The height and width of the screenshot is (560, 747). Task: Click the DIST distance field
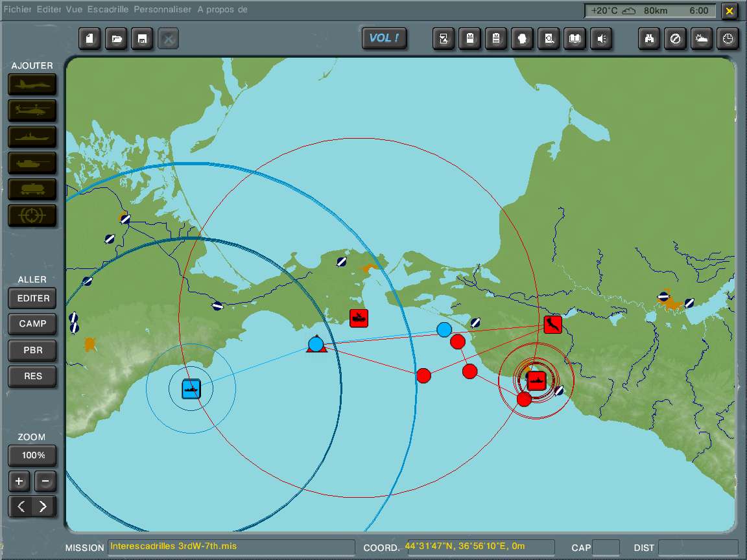[698, 547]
